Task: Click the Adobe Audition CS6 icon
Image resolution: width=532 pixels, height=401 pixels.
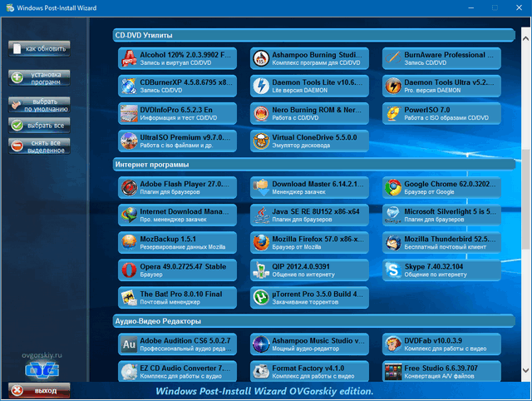Action: tap(130, 344)
